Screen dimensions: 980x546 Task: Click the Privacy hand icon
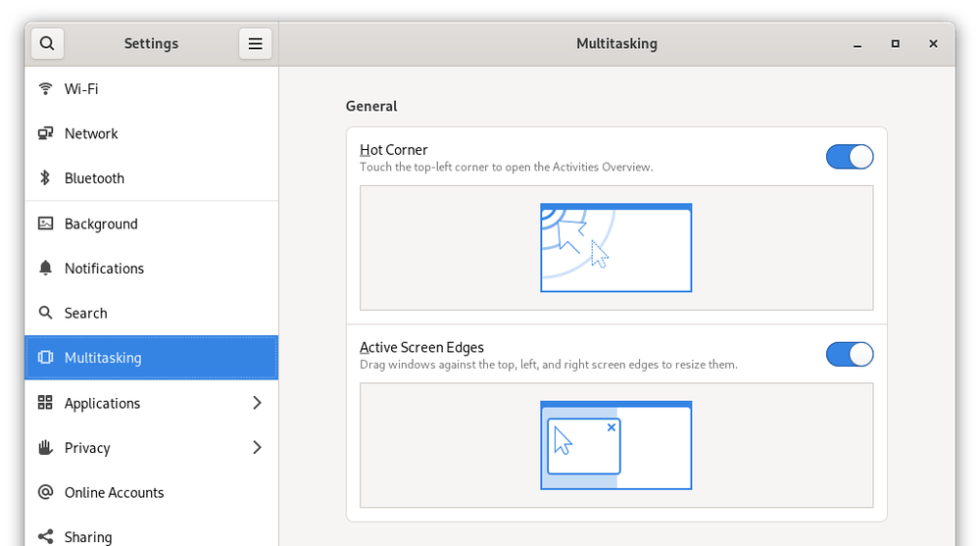pos(45,447)
